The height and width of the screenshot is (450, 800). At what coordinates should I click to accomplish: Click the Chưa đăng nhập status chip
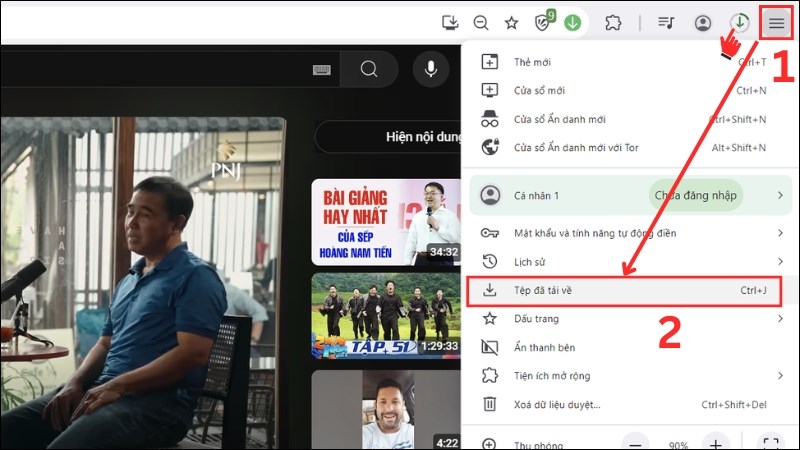695,195
